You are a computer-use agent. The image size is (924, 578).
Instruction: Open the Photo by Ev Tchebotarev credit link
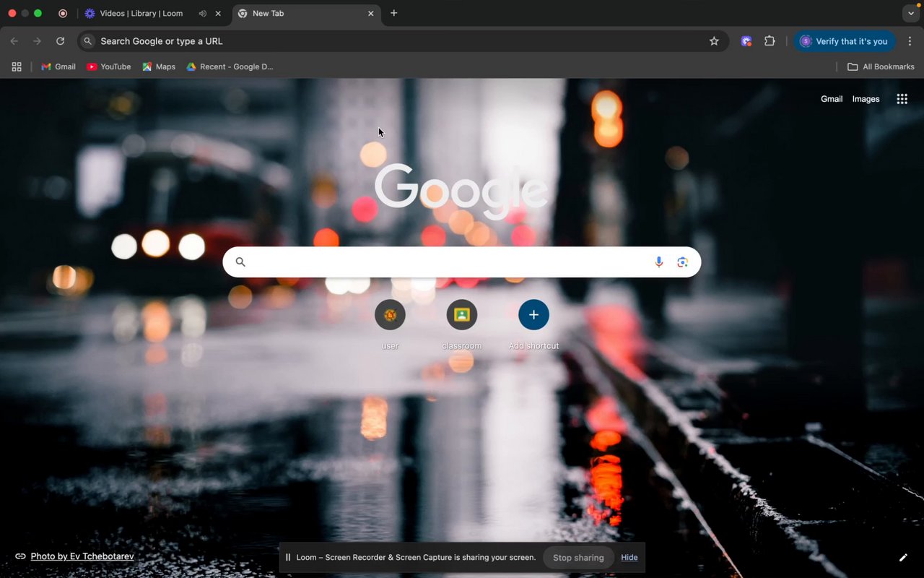coord(82,556)
